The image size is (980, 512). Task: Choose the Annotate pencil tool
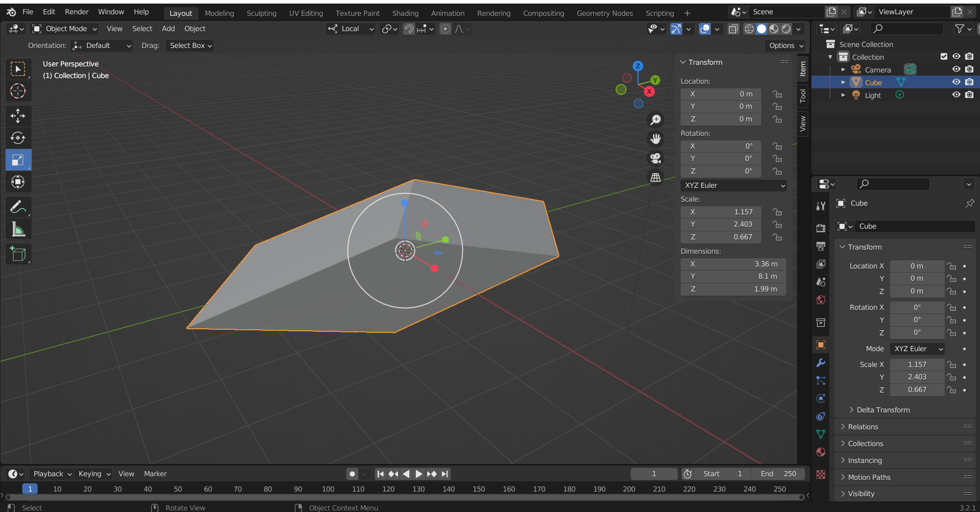(18, 207)
